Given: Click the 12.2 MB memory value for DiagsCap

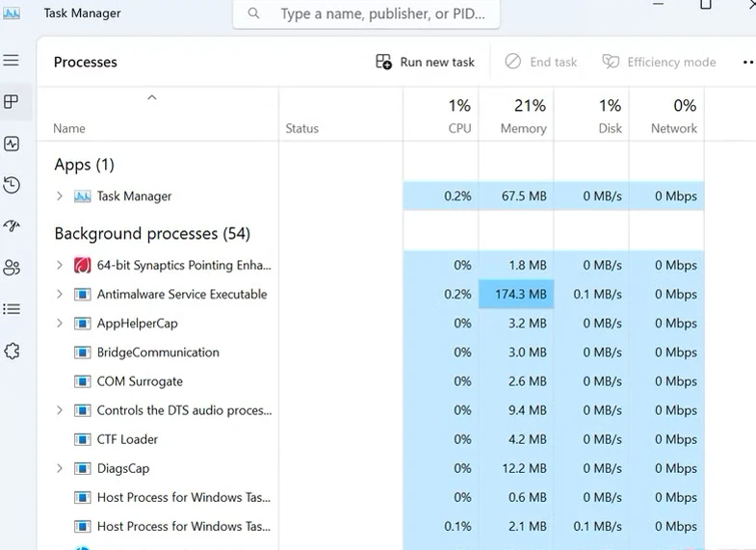Looking at the screenshot, I should tap(524, 468).
